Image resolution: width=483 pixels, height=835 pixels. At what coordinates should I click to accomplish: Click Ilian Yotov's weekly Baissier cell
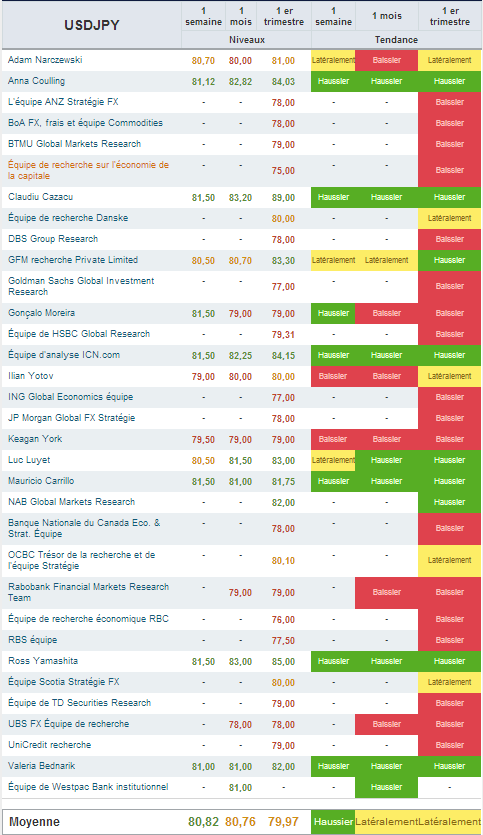333,376
